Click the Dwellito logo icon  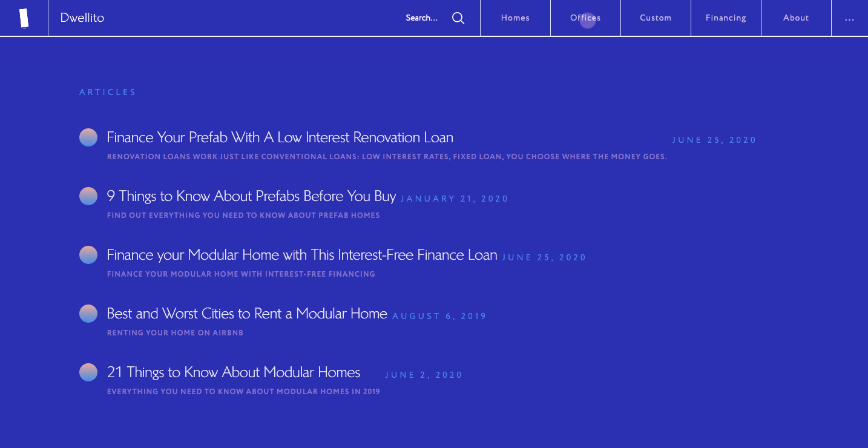coord(24,18)
